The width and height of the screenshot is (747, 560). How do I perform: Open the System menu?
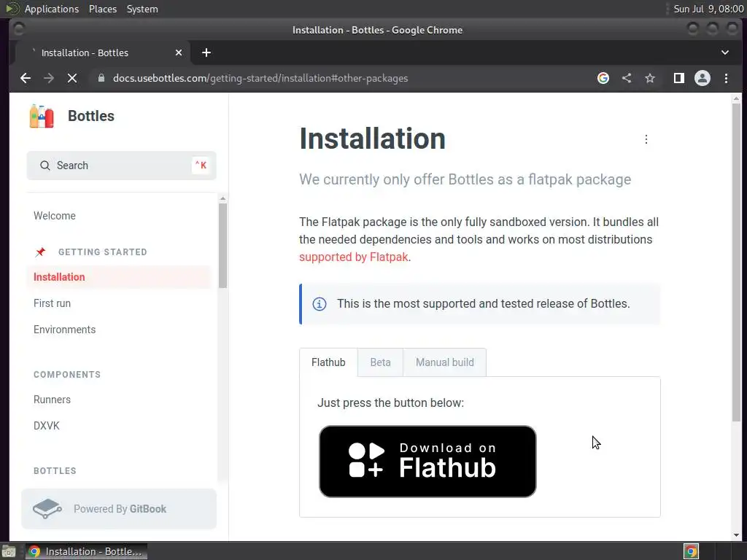pos(142,9)
